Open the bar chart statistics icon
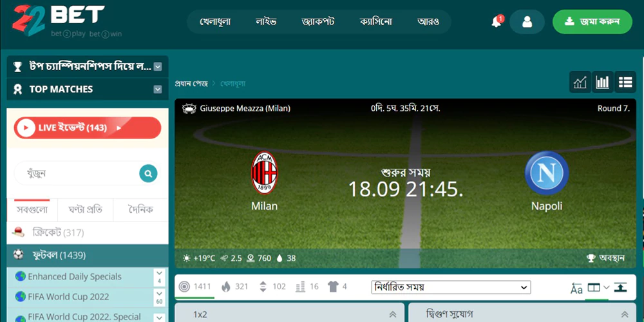 point(603,82)
